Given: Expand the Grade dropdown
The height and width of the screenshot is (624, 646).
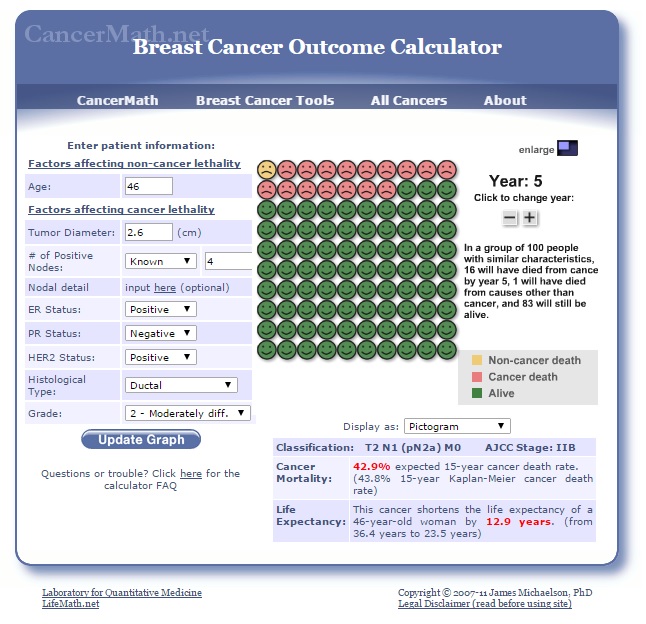Looking at the screenshot, I should 188,413.
